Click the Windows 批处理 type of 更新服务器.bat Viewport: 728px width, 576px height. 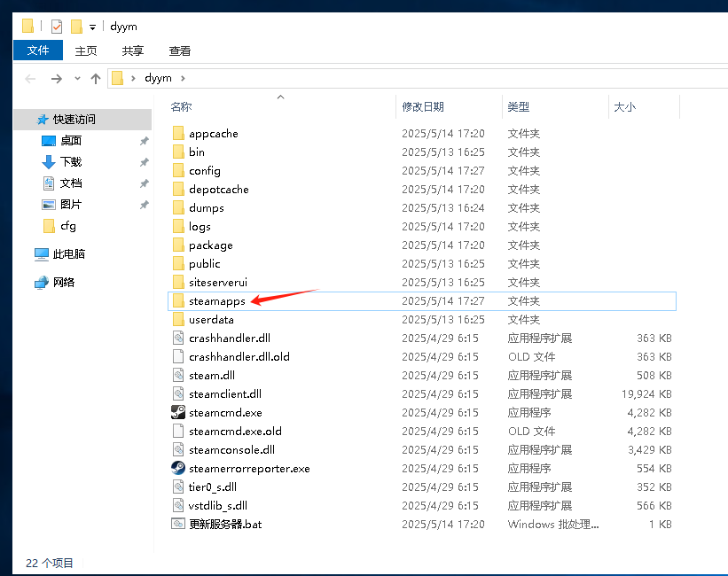coord(553,524)
